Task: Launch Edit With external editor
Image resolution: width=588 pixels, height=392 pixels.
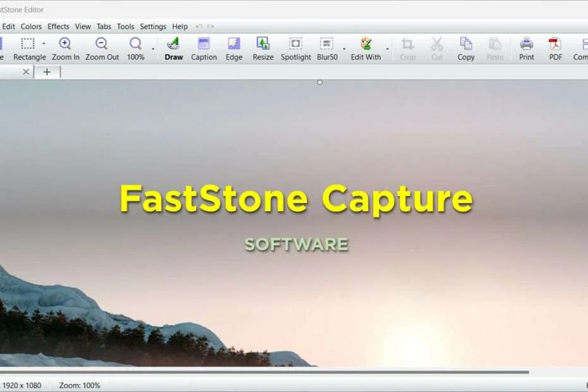Action: (366, 47)
